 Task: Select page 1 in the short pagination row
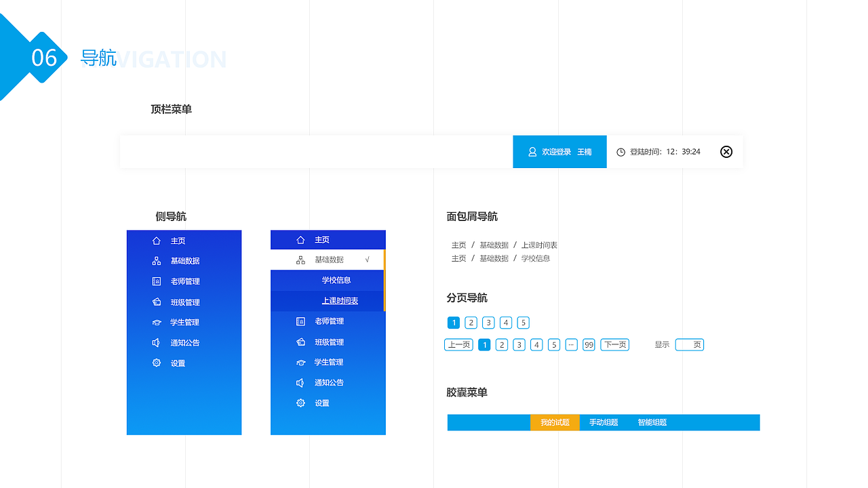[x=454, y=323]
